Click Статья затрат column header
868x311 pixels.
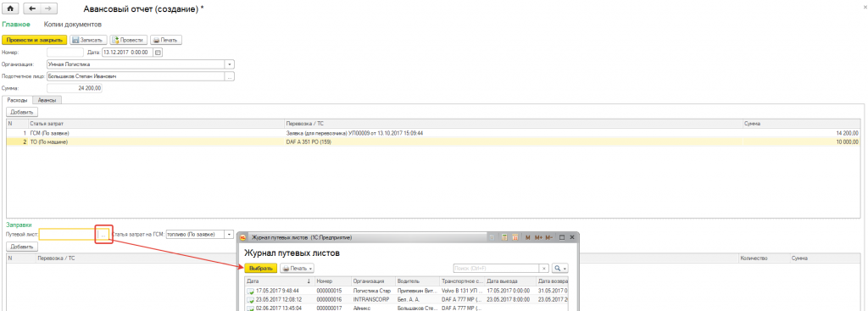[157, 124]
